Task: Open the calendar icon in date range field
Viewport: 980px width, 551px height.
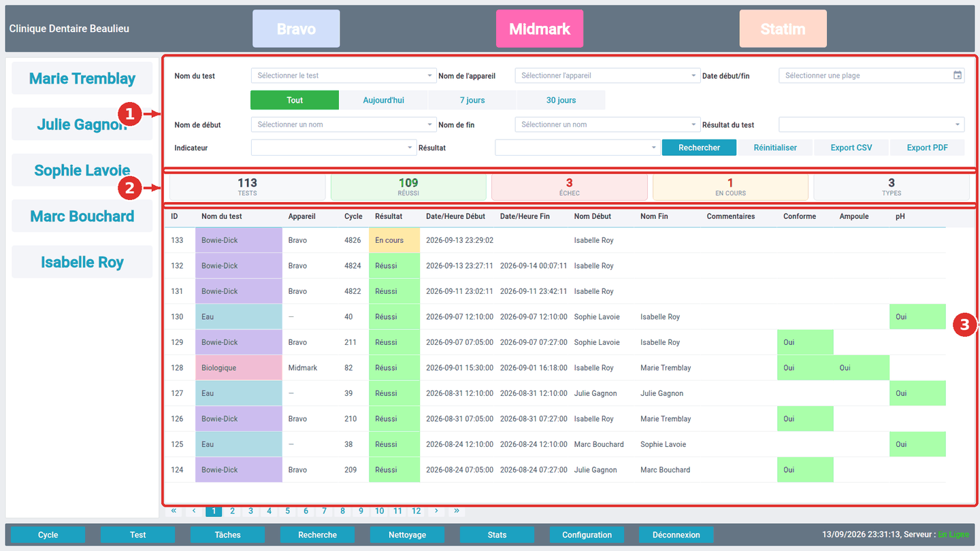Action: (x=958, y=76)
